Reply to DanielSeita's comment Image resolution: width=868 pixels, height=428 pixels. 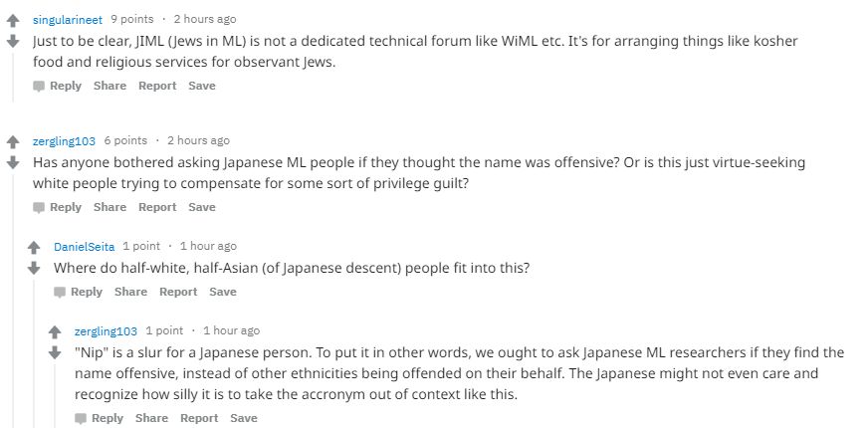[79, 292]
